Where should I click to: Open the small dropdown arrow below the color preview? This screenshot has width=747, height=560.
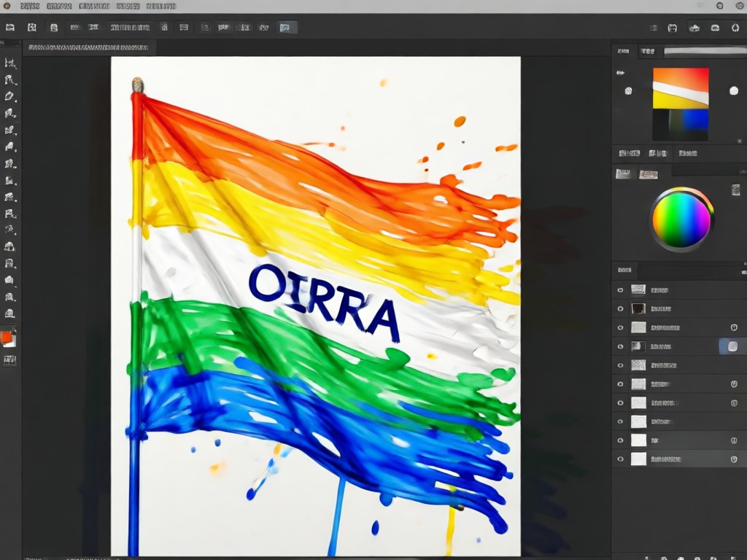(x=740, y=141)
